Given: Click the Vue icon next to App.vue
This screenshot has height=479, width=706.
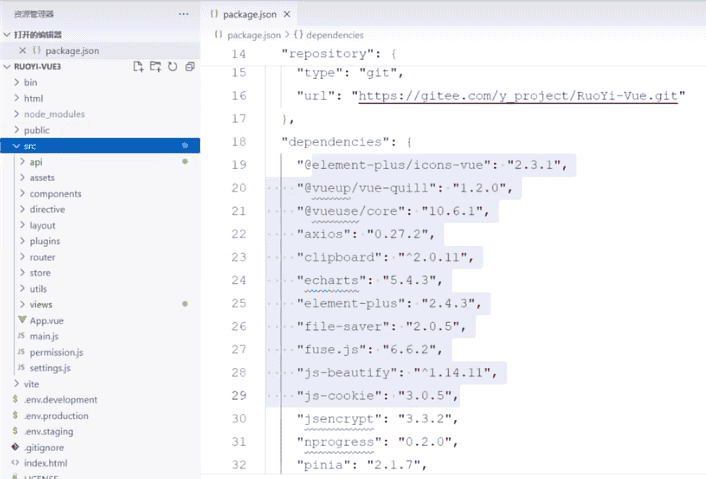Looking at the screenshot, I should coord(22,320).
